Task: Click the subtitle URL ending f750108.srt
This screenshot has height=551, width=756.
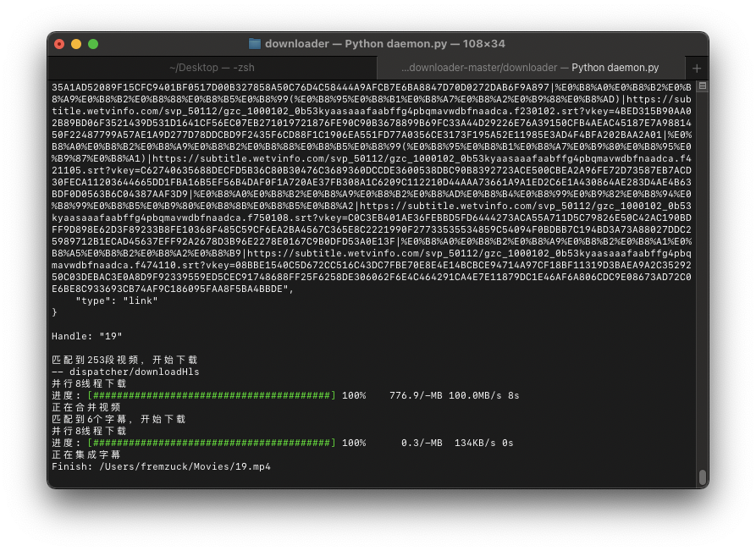Action: [372, 212]
